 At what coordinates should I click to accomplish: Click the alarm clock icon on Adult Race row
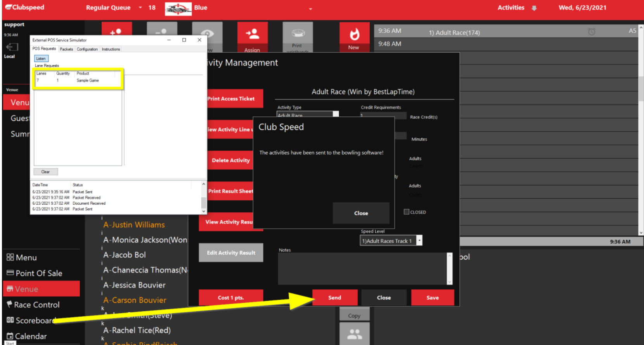click(x=592, y=32)
